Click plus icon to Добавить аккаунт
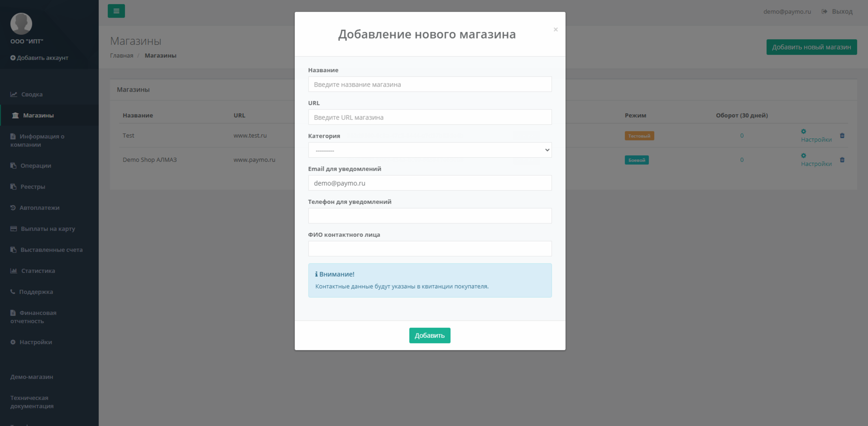868x426 pixels. [13, 58]
